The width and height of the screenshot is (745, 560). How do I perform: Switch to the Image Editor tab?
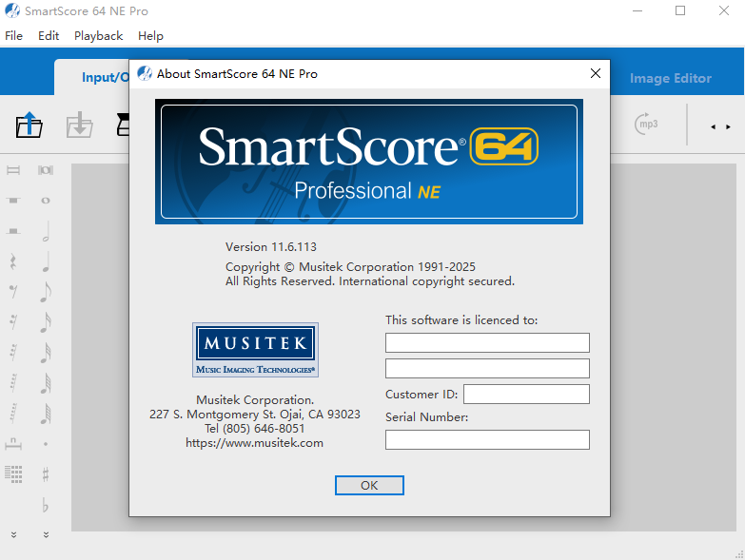coord(671,78)
